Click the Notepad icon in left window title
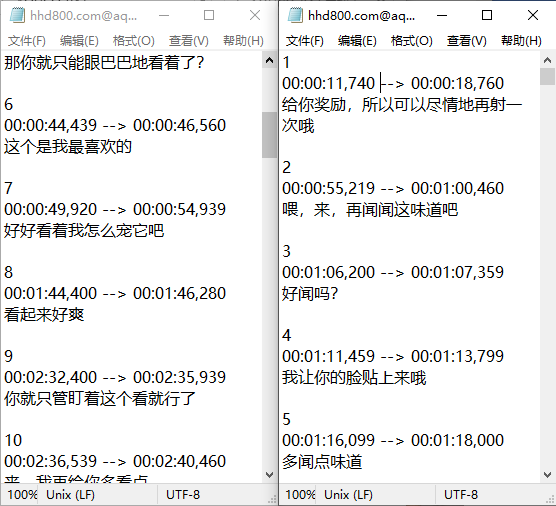This screenshot has width=556, height=506. [17, 15]
